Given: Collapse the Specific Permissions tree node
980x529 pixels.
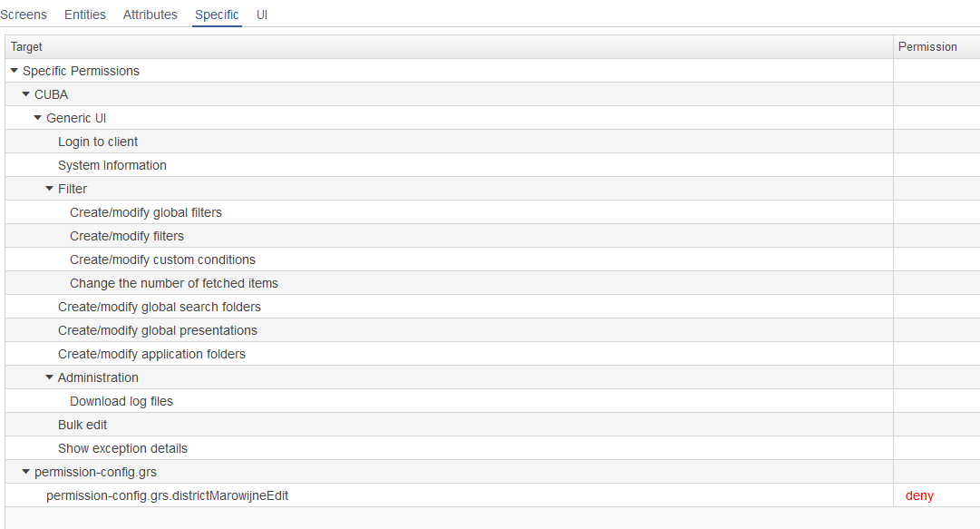Looking at the screenshot, I should click(x=15, y=71).
